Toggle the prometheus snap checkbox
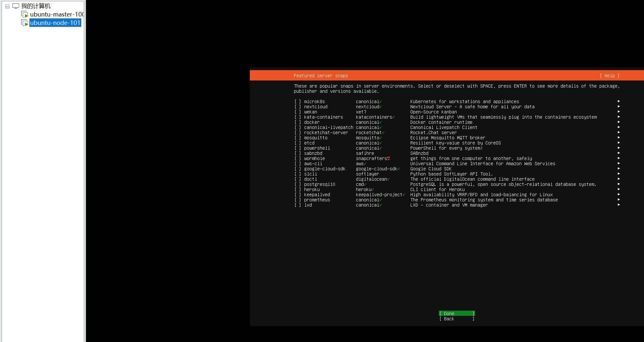 (x=298, y=200)
